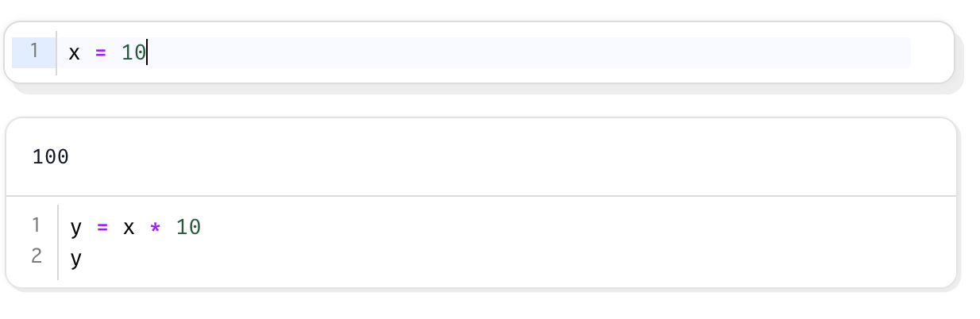This screenshot has width=980, height=319.
Task: Select the first cell by its right padding
Action: pos(932,52)
